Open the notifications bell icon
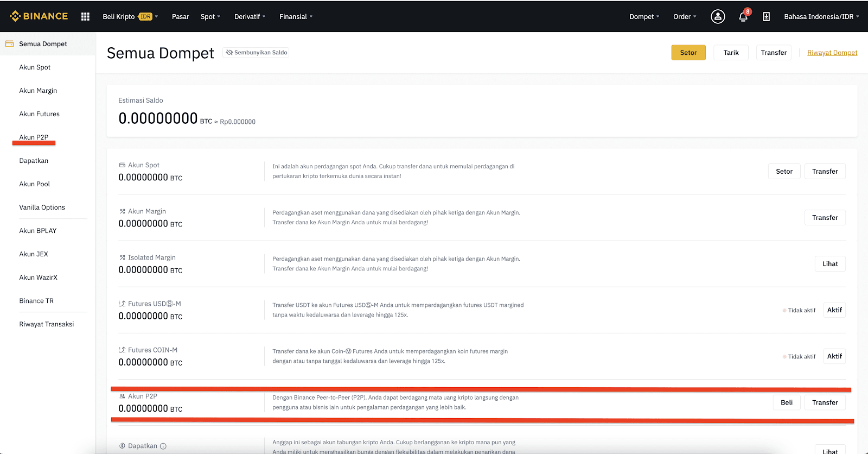Image resolution: width=868 pixels, height=454 pixels. pos(743,17)
